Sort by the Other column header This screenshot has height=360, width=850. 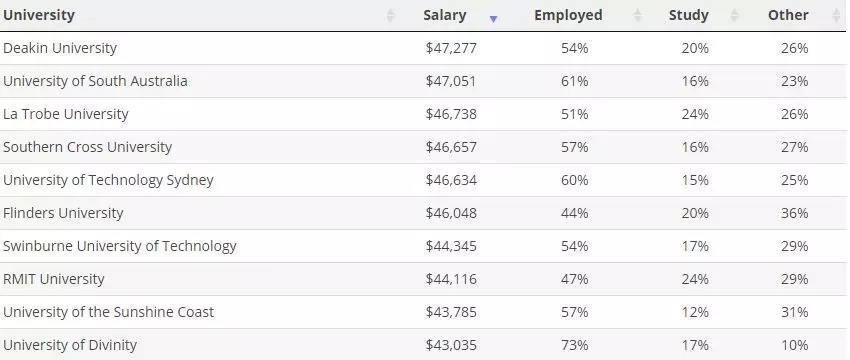point(788,15)
